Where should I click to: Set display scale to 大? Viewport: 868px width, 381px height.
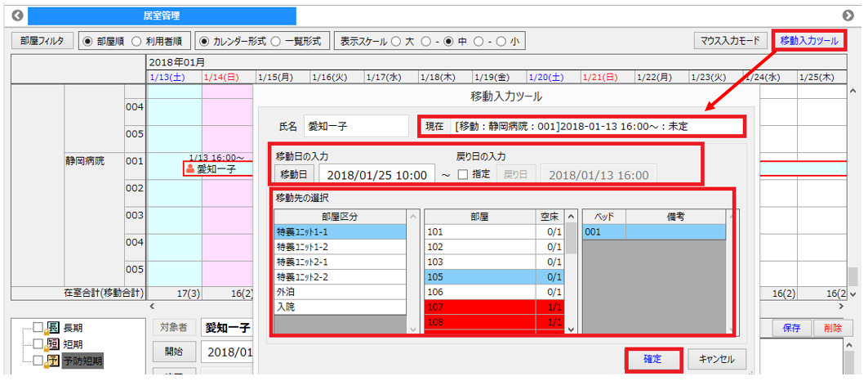396,41
